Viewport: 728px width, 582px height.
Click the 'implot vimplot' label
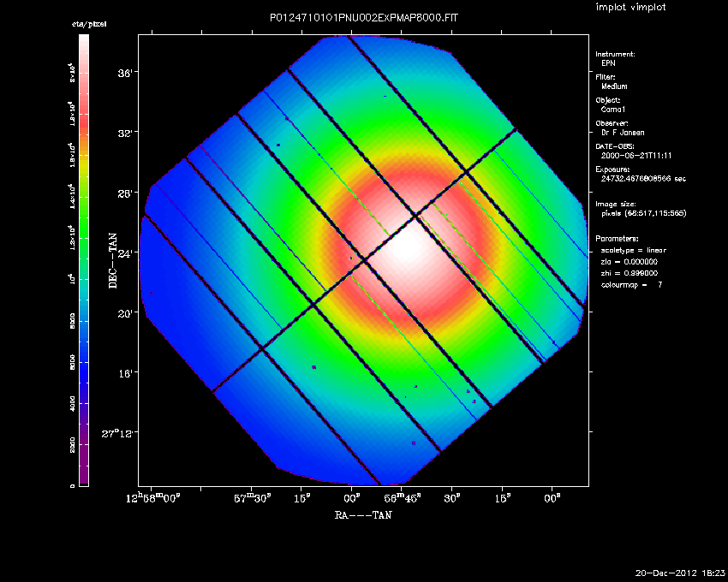pos(630,8)
